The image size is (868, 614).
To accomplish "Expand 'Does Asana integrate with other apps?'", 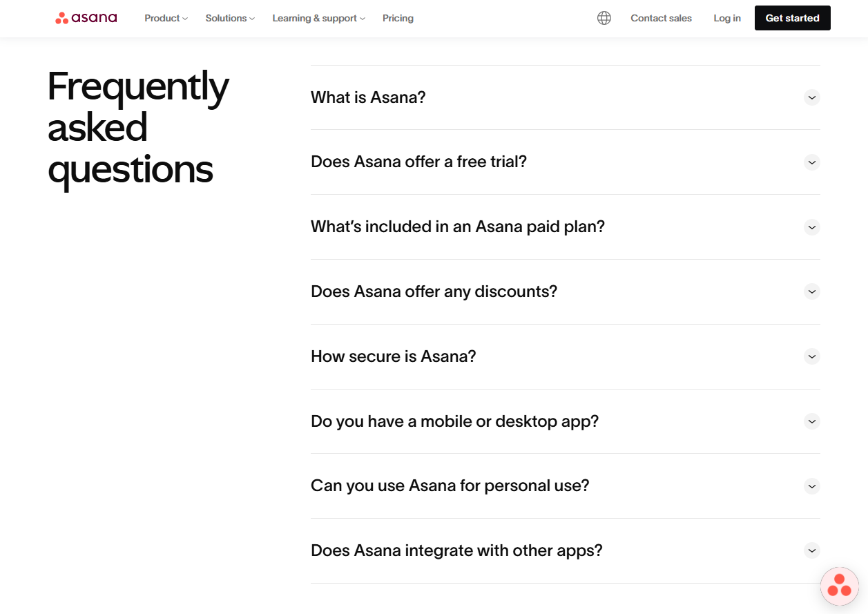I will click(x=811, y=550).
